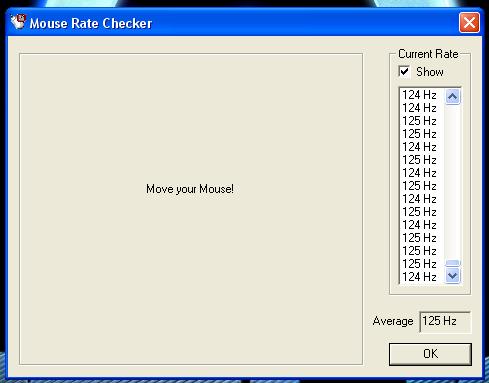Screen dimensions: 489x383
Task: Click the rate list scroll up arrow
Action: (x=452, y=97)
